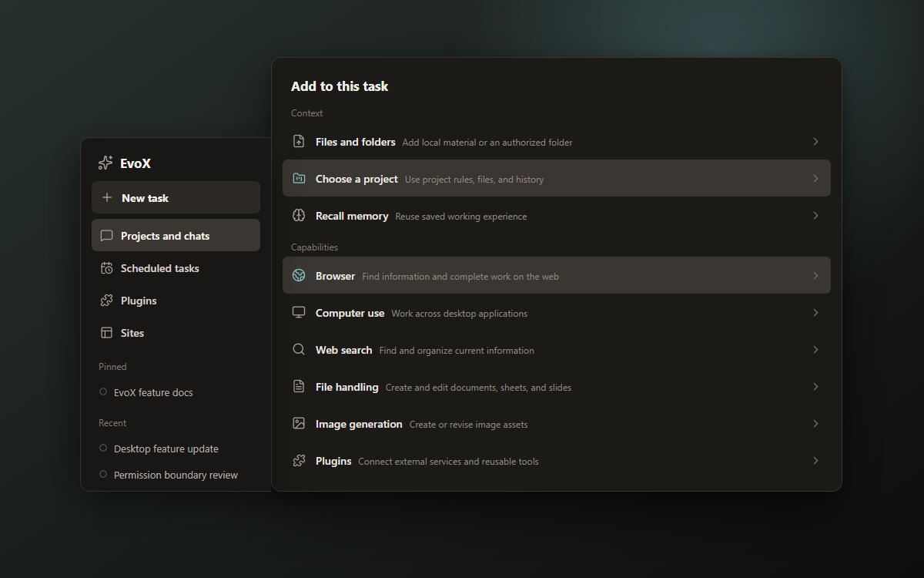Go to Plugins in the sidebar
This screenshot has width=924, height=578.
176,301
